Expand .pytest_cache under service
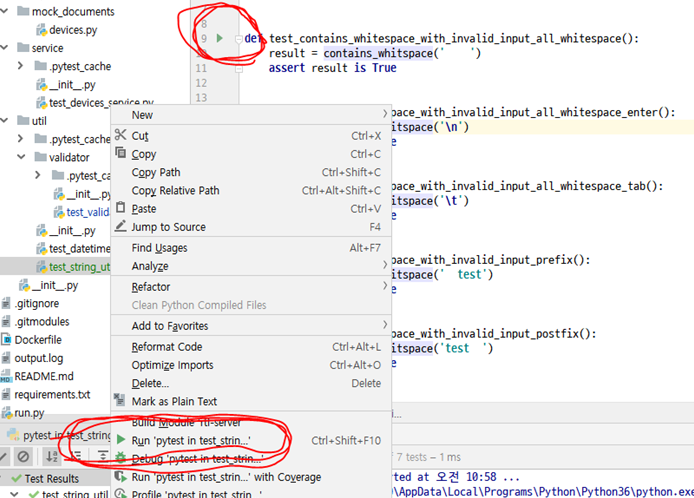 pyautogui.click(x=20, y=66)
